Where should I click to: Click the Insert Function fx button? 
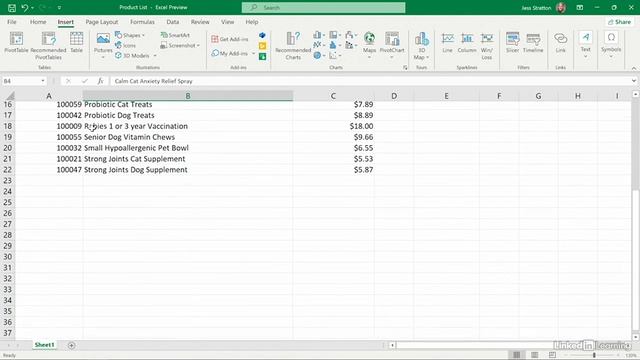[x=100, y=81]
